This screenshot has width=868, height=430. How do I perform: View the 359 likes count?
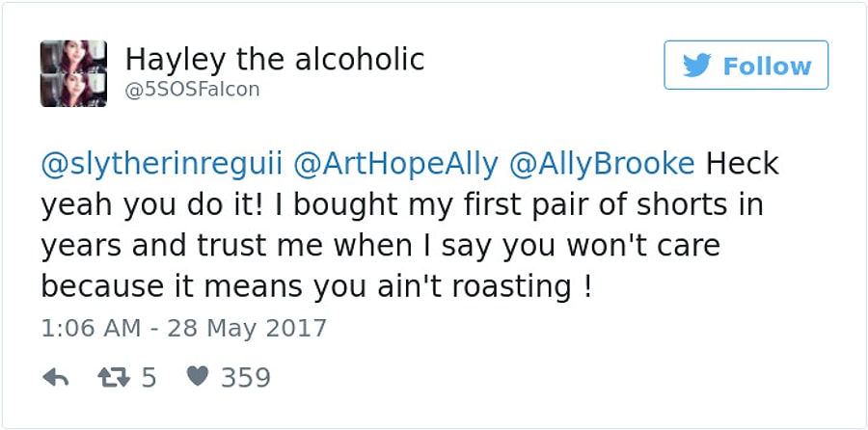click(x=245, y=378)
